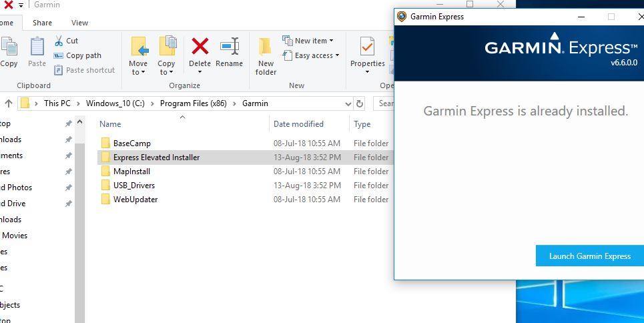The width and height of the screenshot is (644, 323).
Task: Select the Express Elevated Installer folder
Action: coord(245,157)
